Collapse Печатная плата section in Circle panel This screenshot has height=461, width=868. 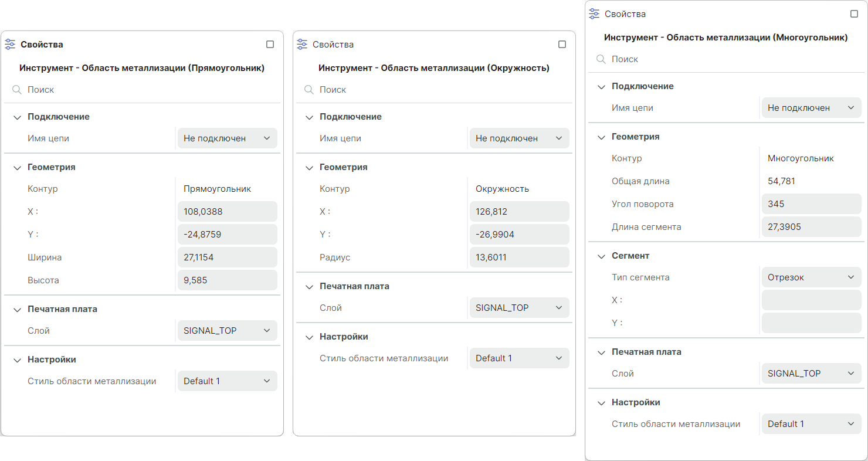(308, 286)
